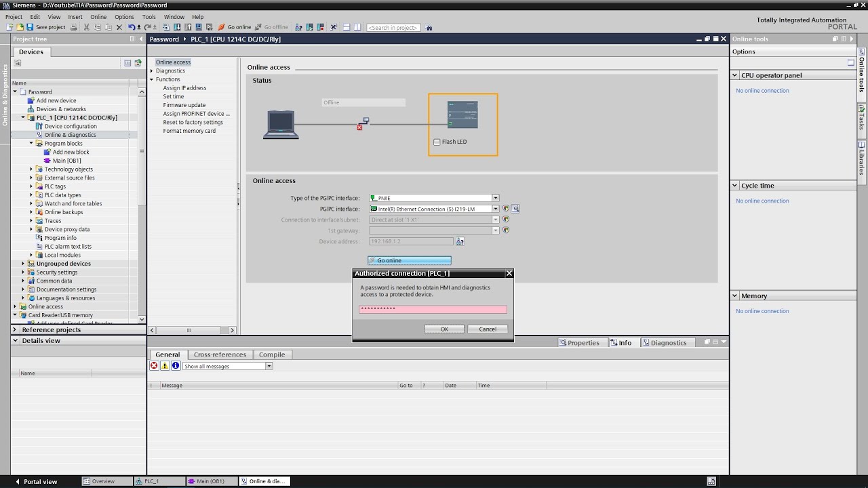Click Cancel in Authorized connection dialog
Viewport: 868px width, 488px height.
(488, 329)
